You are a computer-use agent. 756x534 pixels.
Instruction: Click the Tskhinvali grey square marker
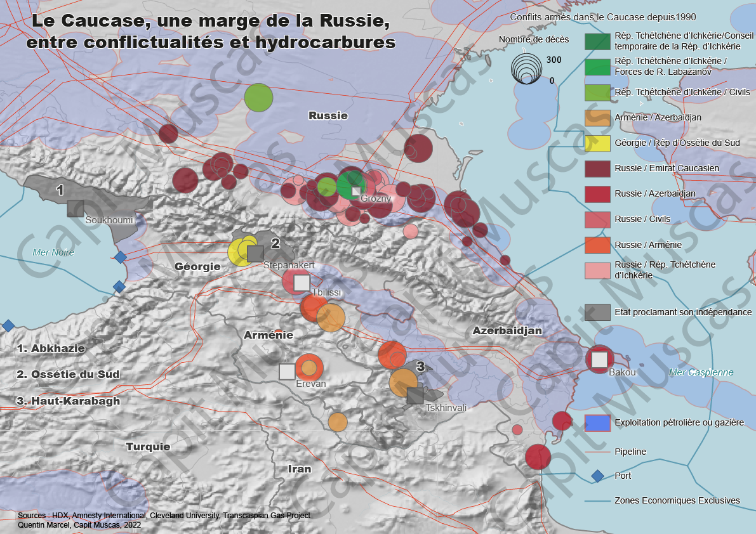tap(416, 396)
